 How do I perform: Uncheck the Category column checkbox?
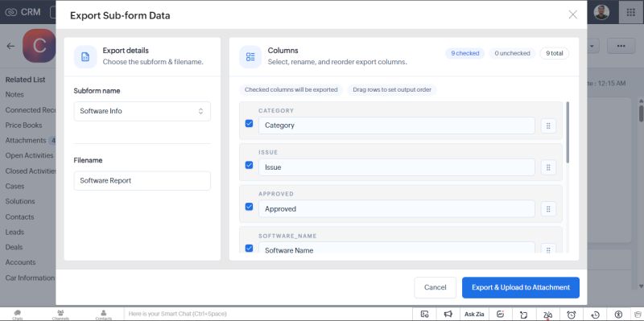[249, 123]
